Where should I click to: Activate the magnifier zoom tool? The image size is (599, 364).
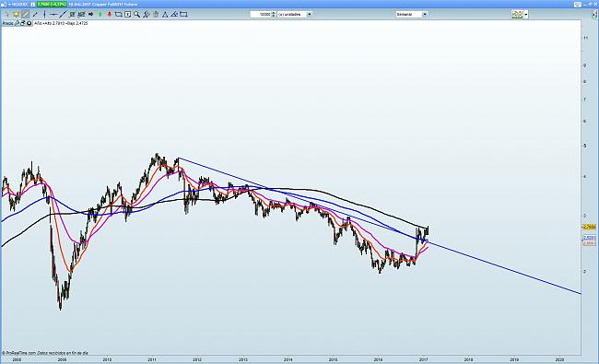click(136, 15)
